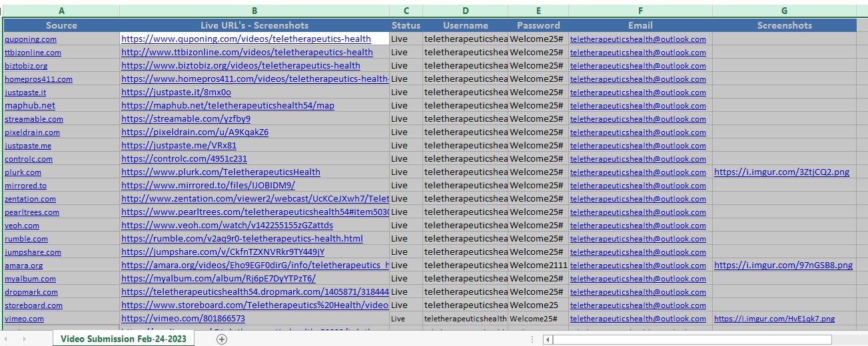The width and height of the screenshot is (868, 346).
Task: Add a new sheet with plus button
Action: [222, 339]
